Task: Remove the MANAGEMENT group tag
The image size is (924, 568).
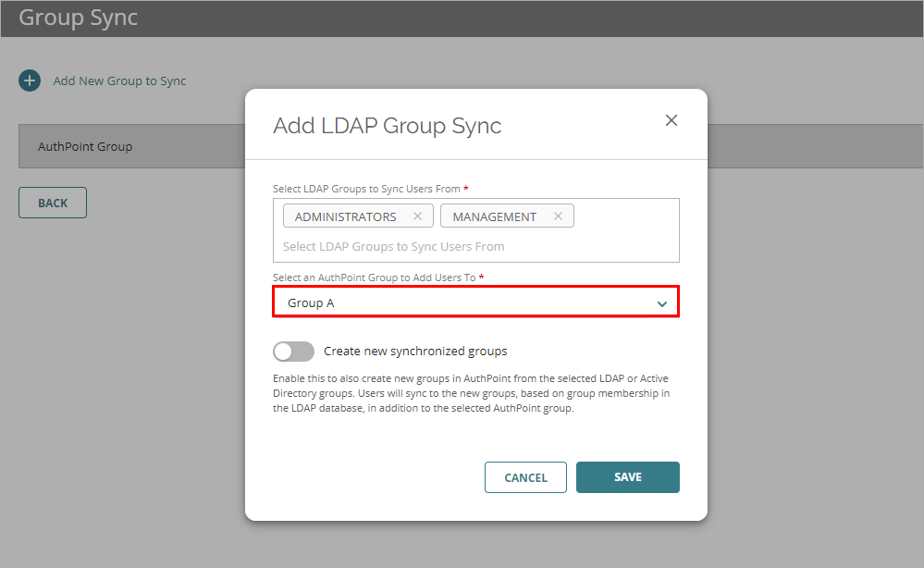Action: pyautogui.click(x=558, y=215)
